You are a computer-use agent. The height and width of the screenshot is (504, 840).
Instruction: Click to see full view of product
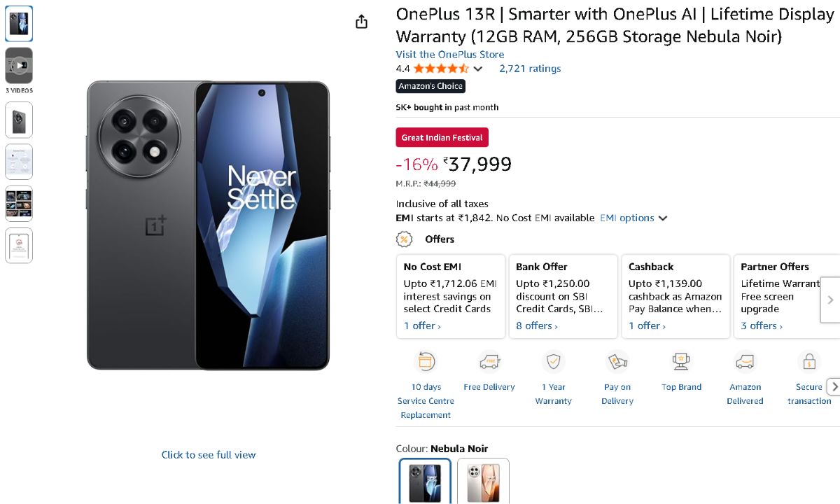click(x=209, y=455)
